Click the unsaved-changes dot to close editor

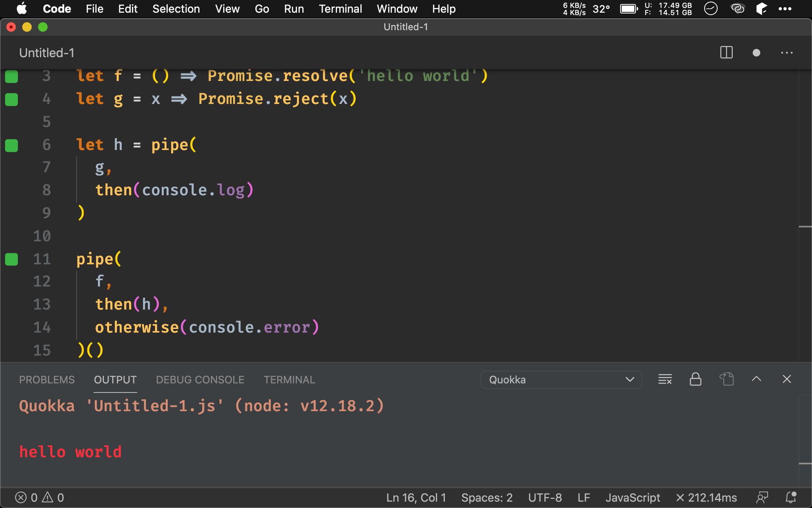pos(756,53)
